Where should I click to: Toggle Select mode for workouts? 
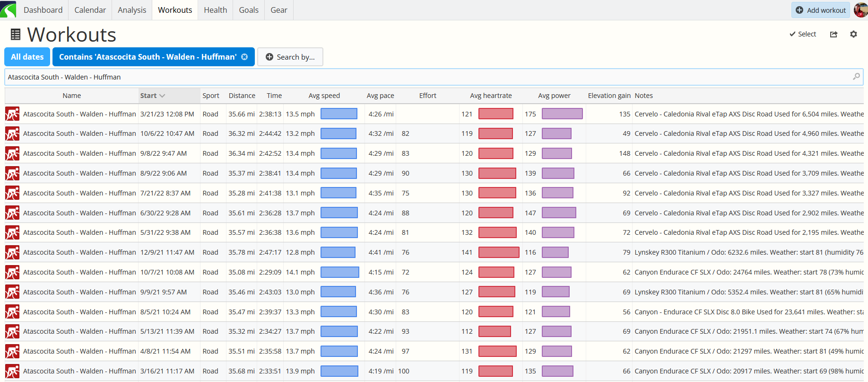point(803,34)
